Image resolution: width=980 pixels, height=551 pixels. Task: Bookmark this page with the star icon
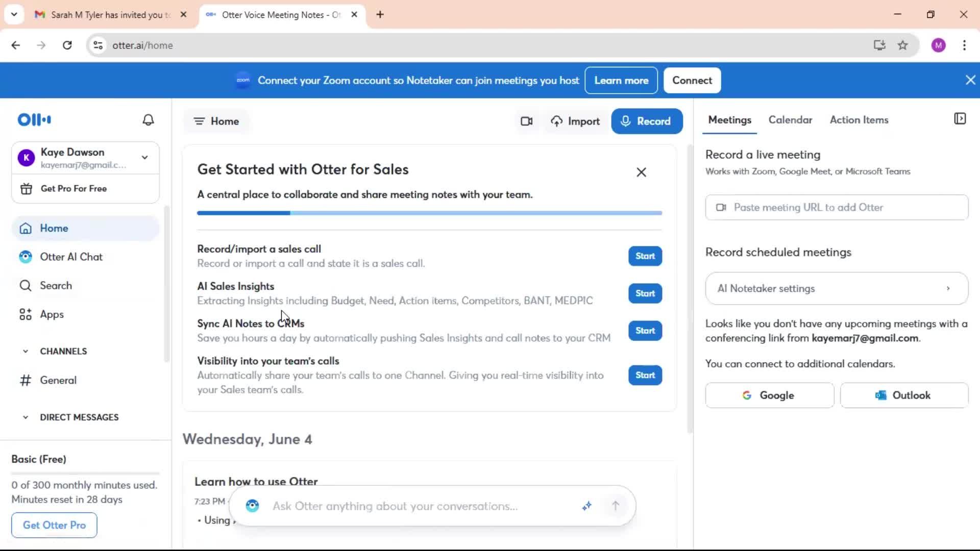pos(902,45)
